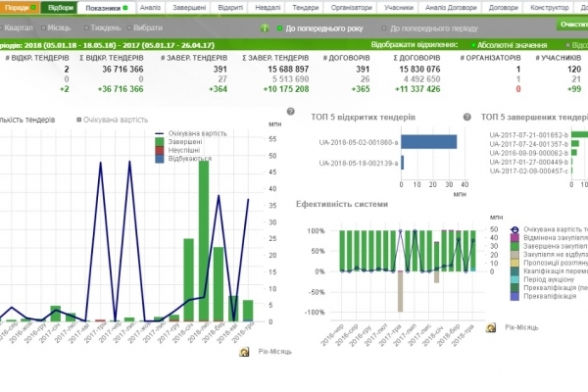Open the Поради dropdown tab
The width and height of the screenshot is (588, 392).
coord(19,8)
